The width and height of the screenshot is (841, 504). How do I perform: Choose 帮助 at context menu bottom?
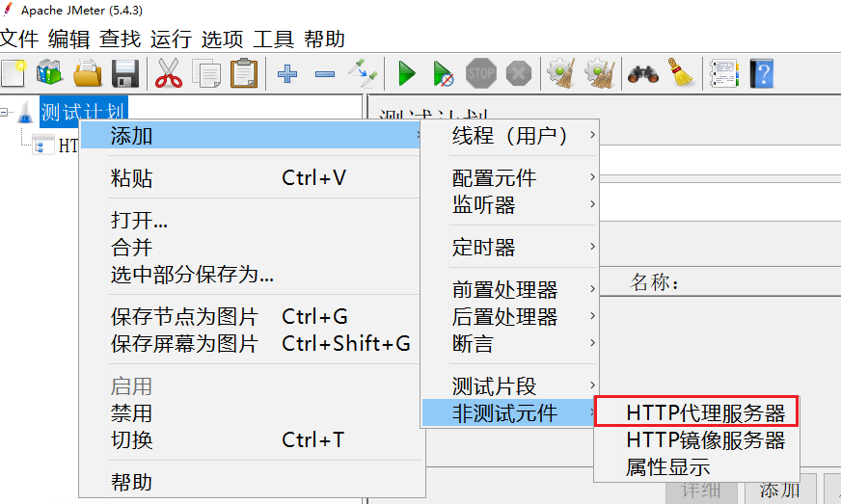(x=251, y=482)
